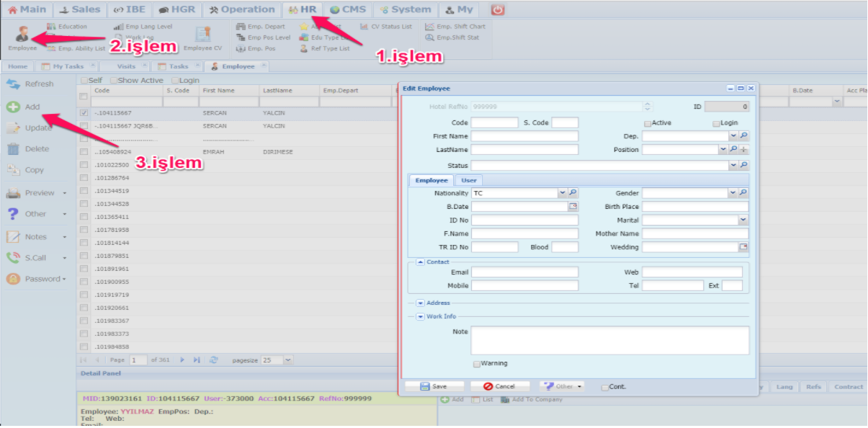Open the Ref Type List
This screenshot has height=428, width=868.
pyautogui.click(x=325, y=49)
